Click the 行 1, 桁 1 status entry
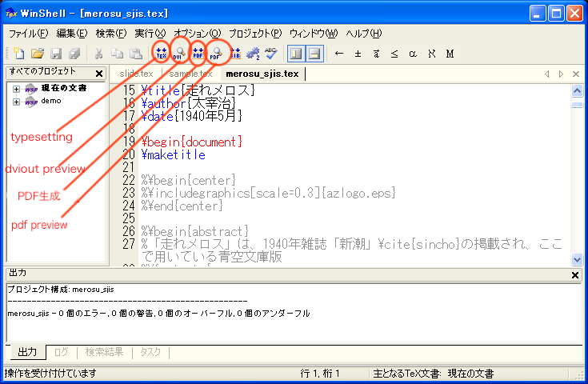 [320, 374]
